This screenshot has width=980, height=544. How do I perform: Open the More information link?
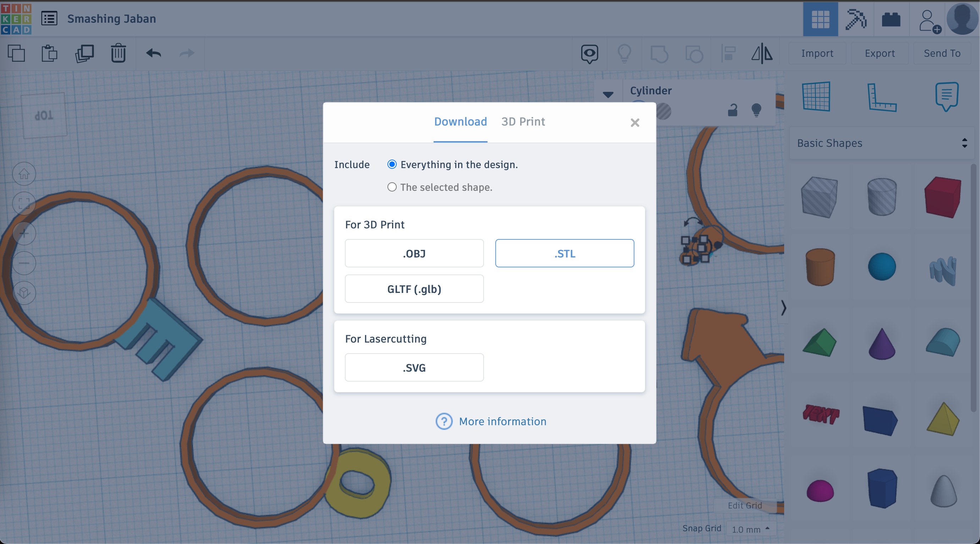click(x=502, y=421)
